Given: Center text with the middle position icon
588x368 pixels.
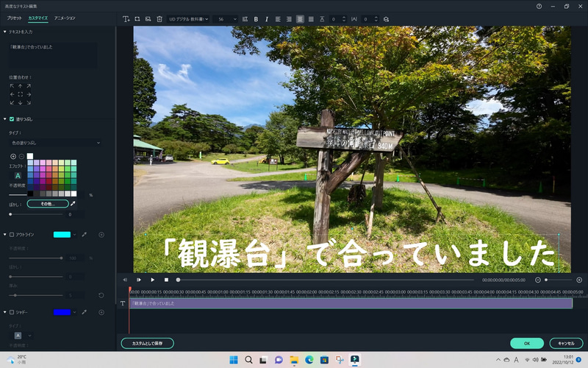Looking at the screenshot, I should pos(21,94).
